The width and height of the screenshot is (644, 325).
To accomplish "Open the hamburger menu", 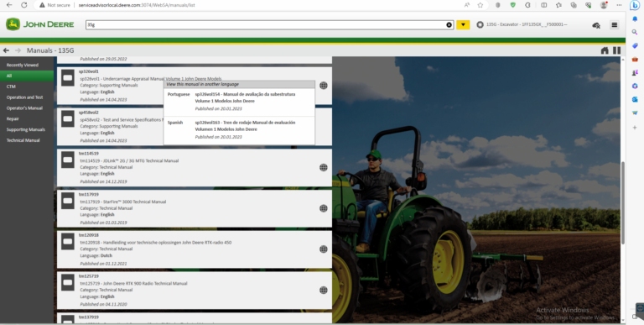I will [x=615, y=24].
